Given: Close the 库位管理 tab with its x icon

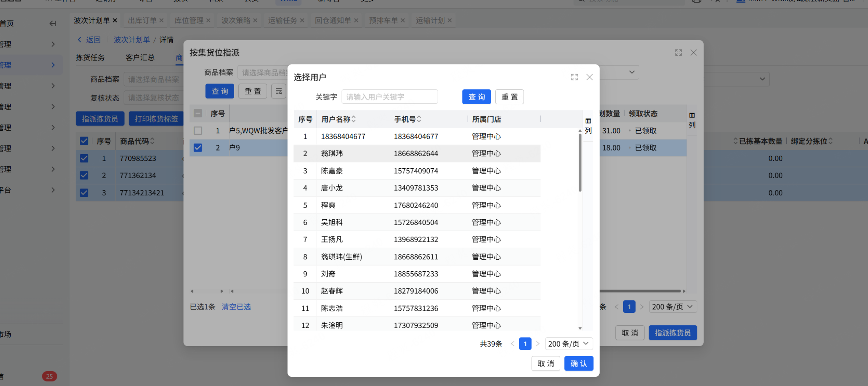Looking at the screenshot, I should pyautogui.click(x=208, y=21).
